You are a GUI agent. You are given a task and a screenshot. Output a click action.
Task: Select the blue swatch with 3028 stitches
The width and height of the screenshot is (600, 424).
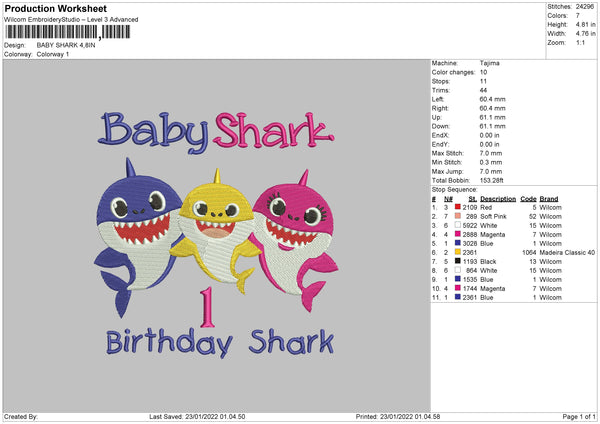tap(458, 243)
